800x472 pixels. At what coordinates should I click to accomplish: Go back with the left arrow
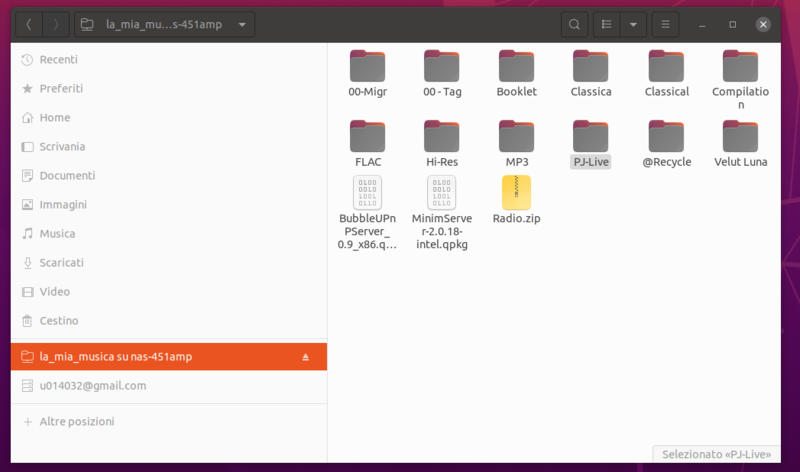coord(29,24)
